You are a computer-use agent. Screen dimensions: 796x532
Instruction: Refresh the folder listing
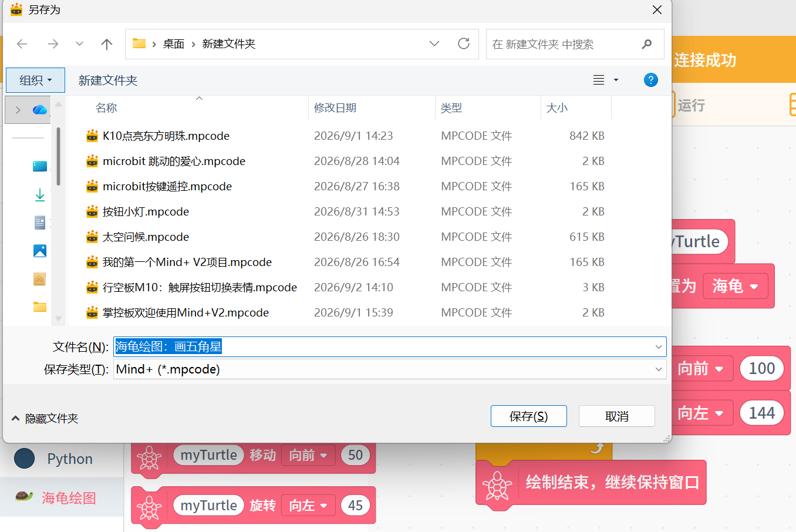tap(464, 43)
